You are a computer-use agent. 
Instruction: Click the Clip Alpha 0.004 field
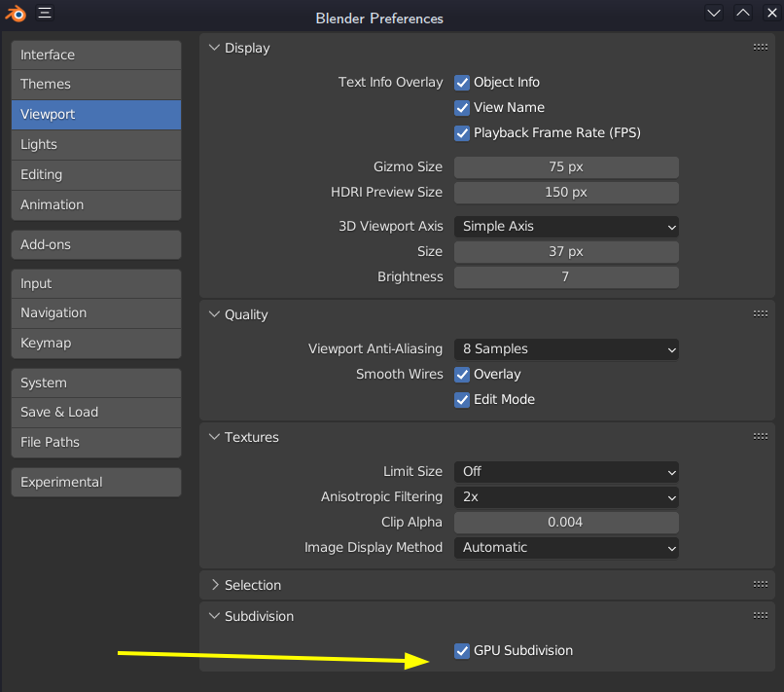[566, 523]
